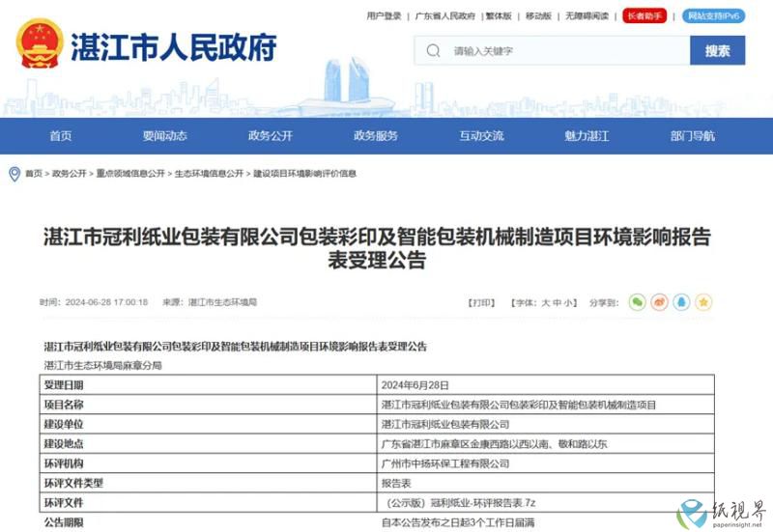Screen dimensions: 773x532
Task: Open 部门导航 navigation item
Action: pos(692,136)
